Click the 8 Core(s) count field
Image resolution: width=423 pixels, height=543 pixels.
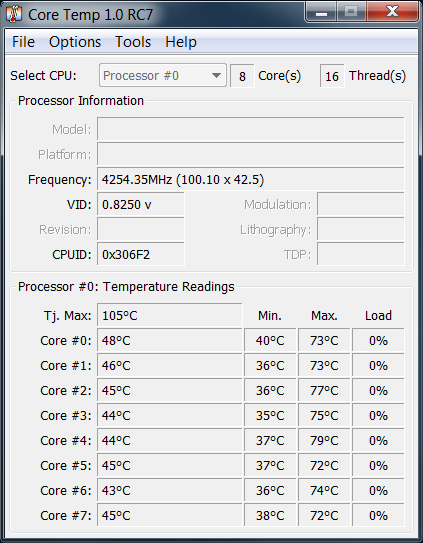point(242,76)
